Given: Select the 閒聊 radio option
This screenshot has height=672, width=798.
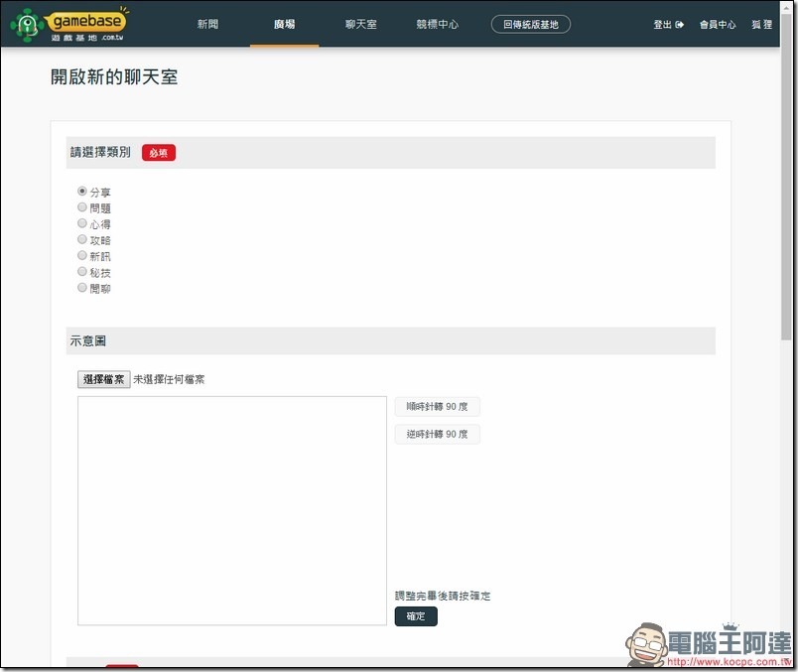Looking at the screenshot, I should [82, 288].
